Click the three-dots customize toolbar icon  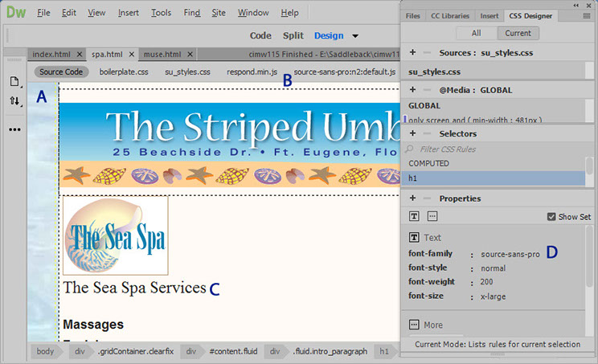click(x=14, y=129)
